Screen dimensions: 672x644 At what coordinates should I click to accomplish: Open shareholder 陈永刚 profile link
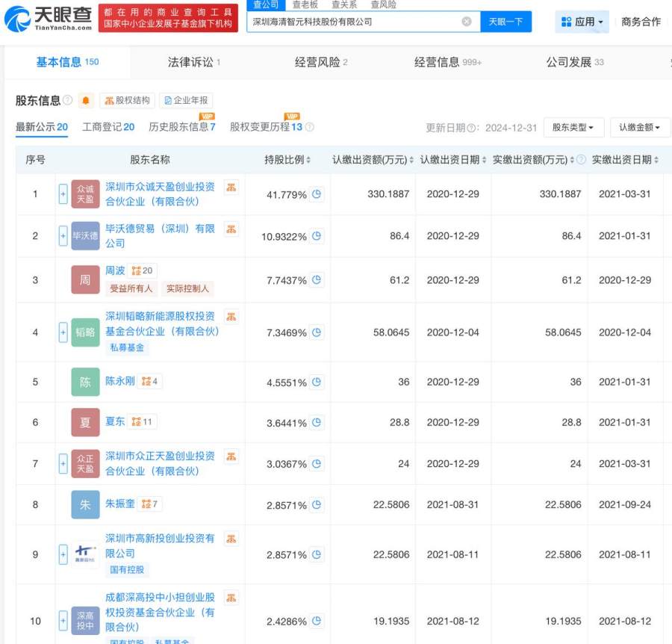(120, 381)
